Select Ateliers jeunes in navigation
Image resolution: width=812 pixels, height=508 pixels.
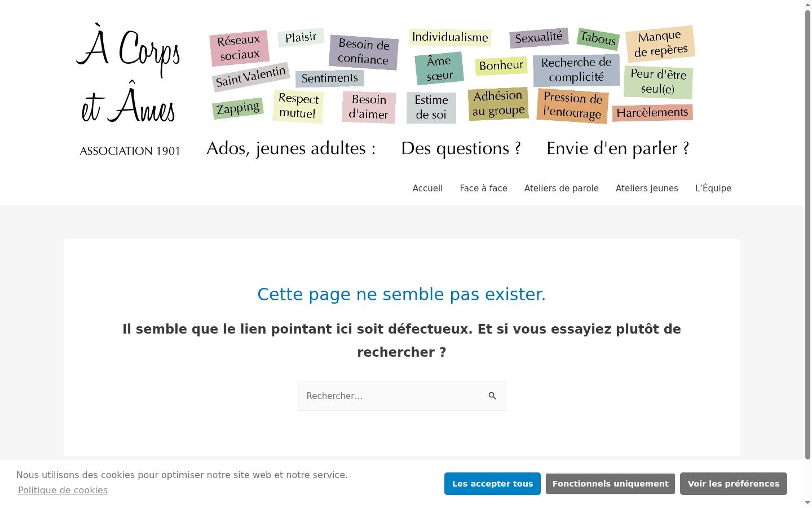tap(647, 189)
